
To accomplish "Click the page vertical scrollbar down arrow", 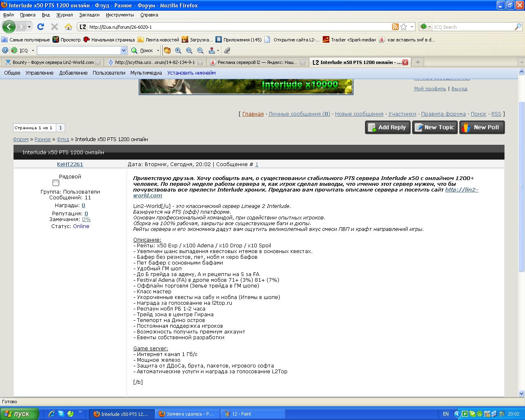I will click(x=522, y=393).
